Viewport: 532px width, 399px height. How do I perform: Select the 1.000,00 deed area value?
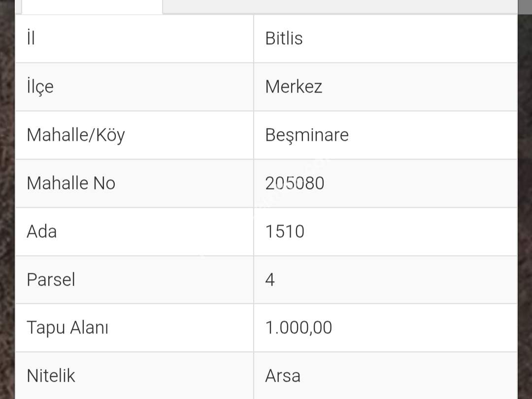299,328
